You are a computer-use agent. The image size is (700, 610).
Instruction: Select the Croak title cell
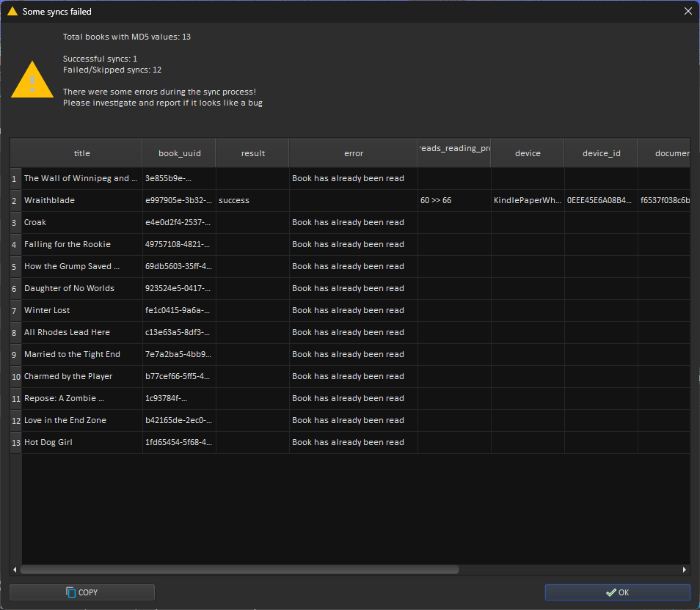click(x=82, y=222)
